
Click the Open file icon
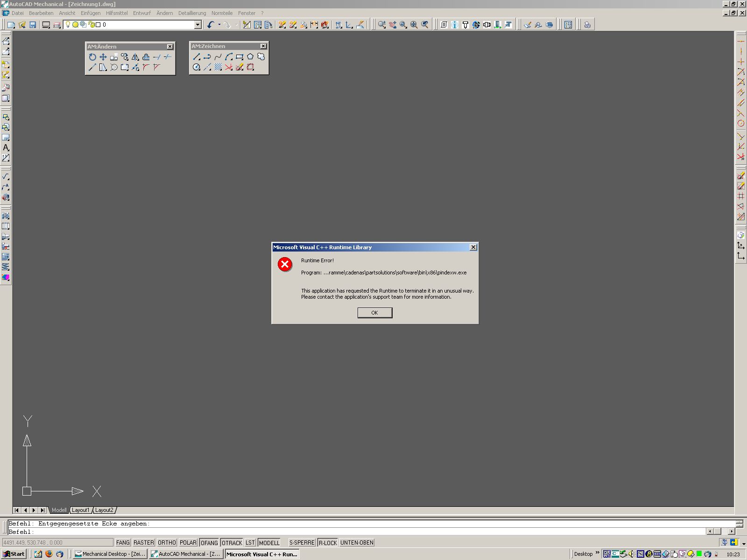pos(22,25)
